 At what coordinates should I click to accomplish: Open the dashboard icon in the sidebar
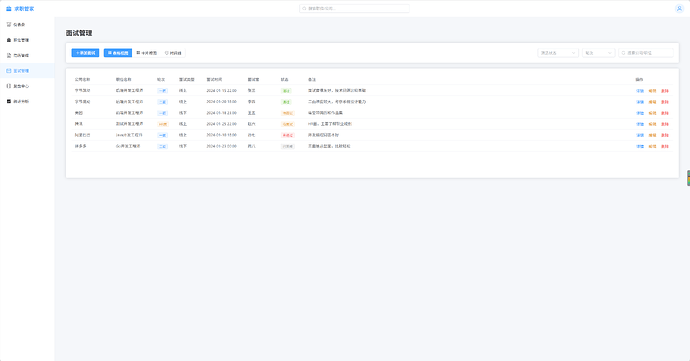coord(9,25)
